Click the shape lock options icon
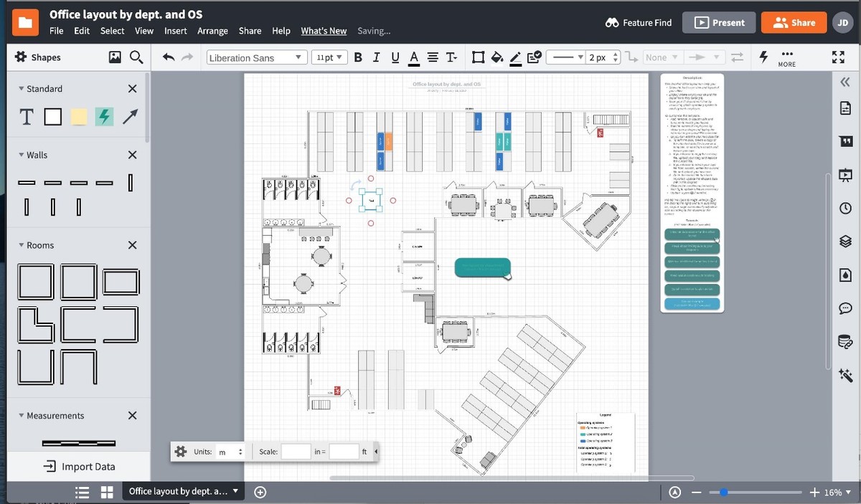 coord(534,57)
